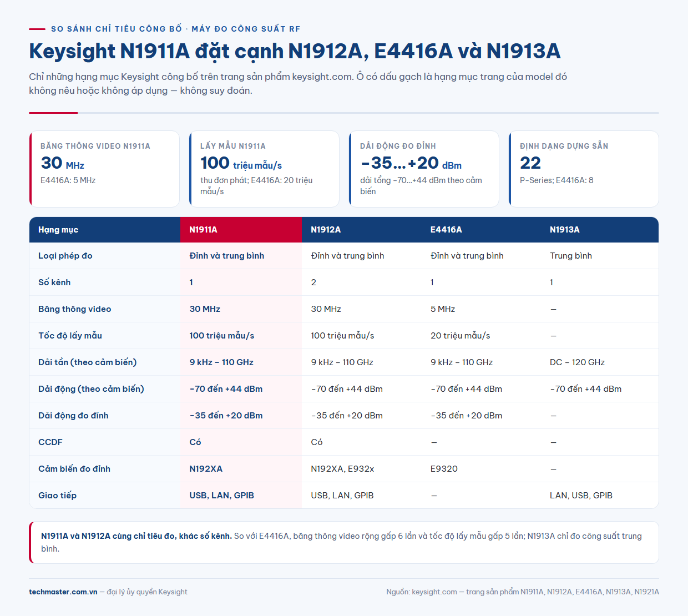Click the N1911A column header
688x616 pixels.
(x=241, y=230)
